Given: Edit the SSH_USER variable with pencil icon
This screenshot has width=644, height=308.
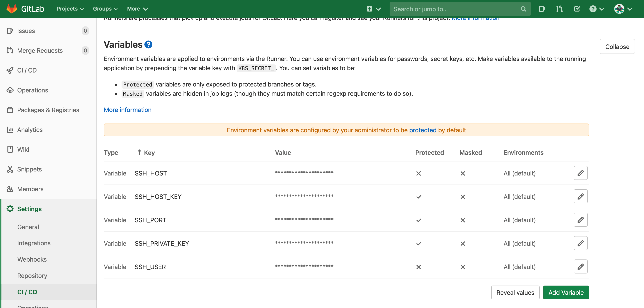Looking at the screenshot, I should click(580, 267).
